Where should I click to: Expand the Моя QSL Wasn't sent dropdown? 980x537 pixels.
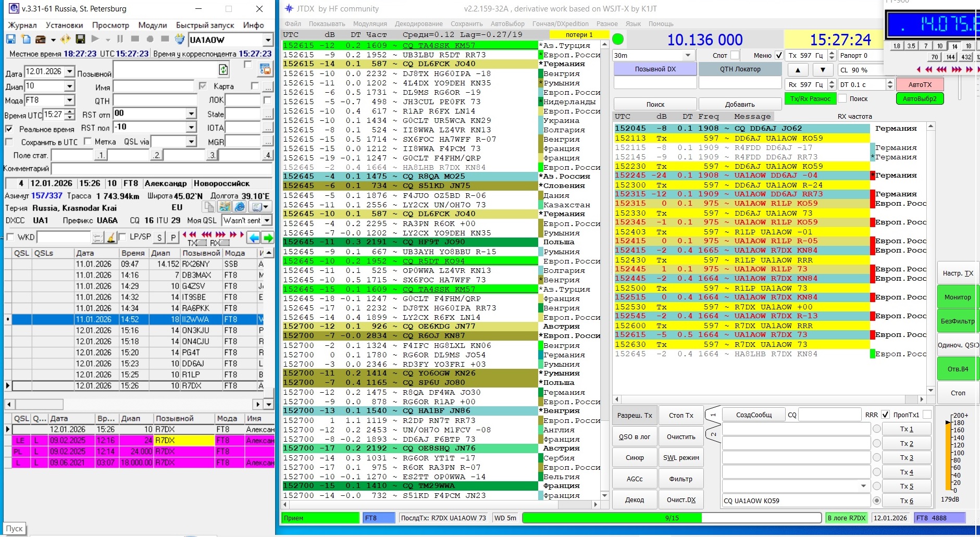click(x=267, y=220)
